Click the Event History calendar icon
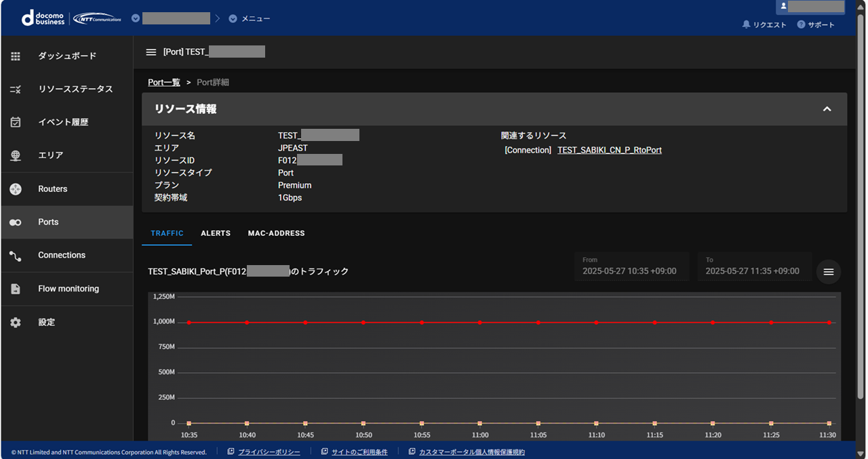The width and height of the screenshot is (868, 459). tap(16, 123)
